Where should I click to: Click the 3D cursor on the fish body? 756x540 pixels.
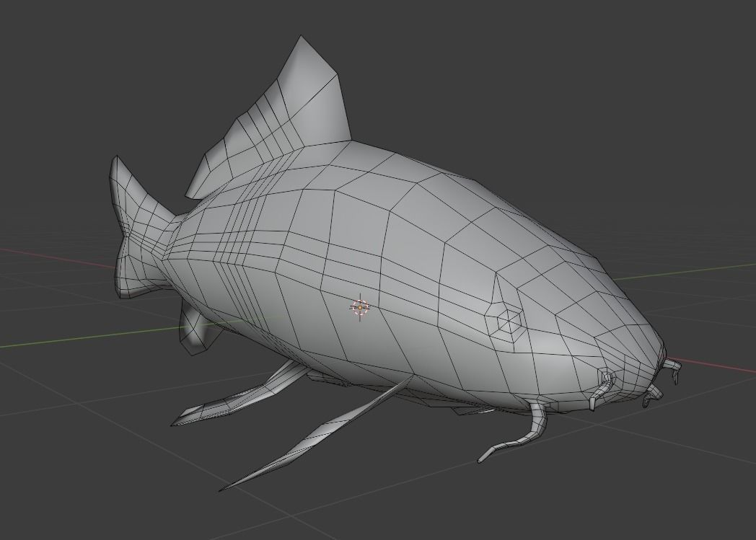(x=360, y=307)
